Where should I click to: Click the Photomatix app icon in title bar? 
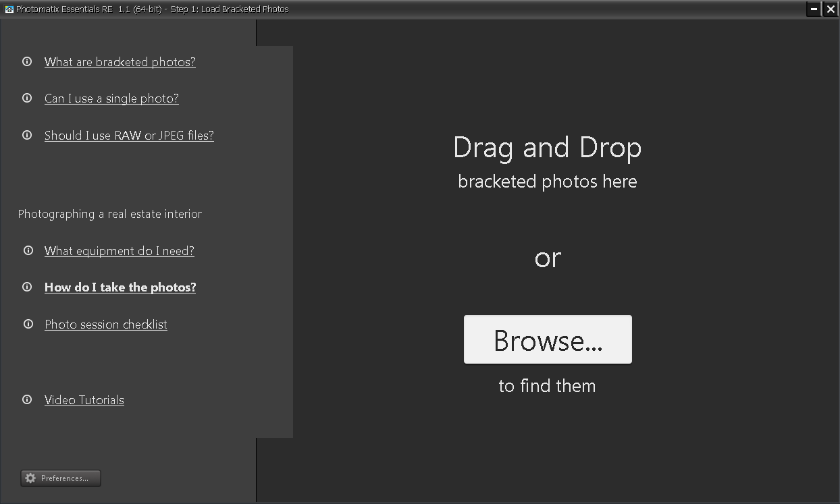tap(9, 9)
